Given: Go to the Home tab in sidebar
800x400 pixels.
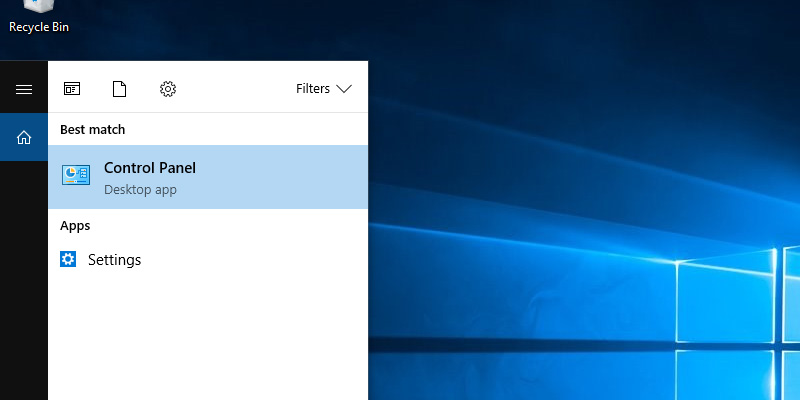Looking at the screenshot, I should 24,137.
